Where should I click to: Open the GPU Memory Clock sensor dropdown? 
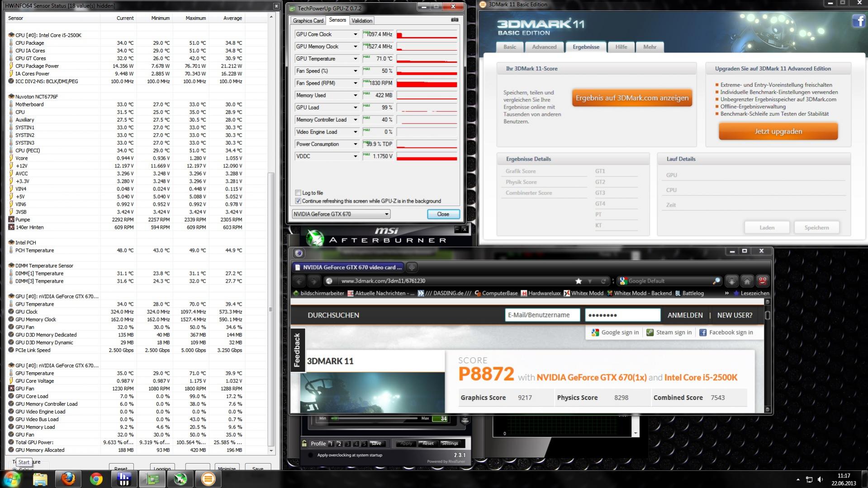(355, 47)
